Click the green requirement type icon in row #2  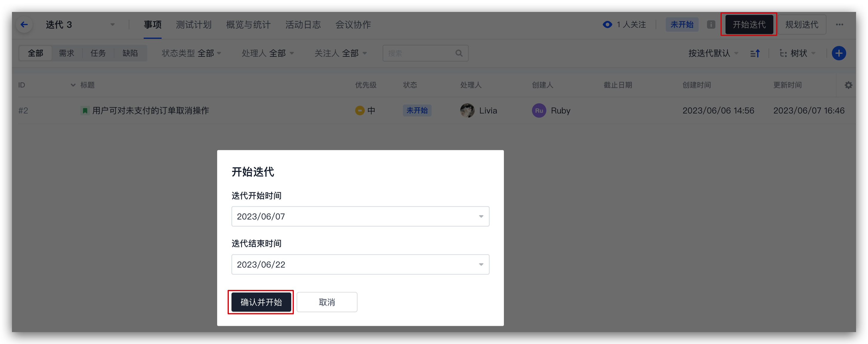pos(85,110)
